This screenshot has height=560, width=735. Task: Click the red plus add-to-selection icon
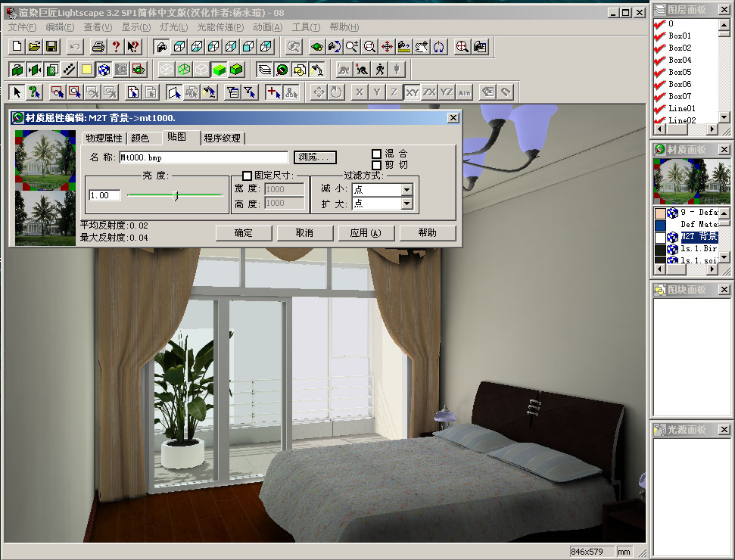point(273,92)
